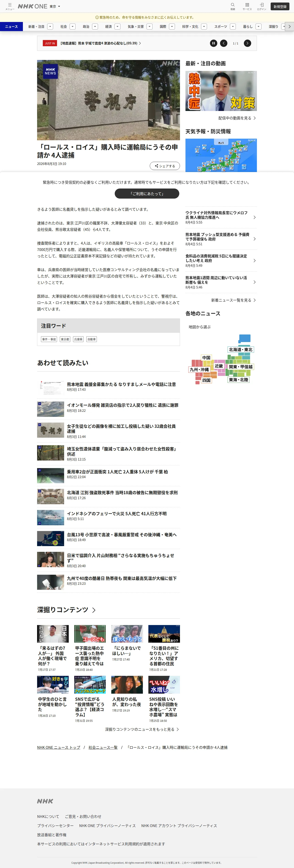The height and width of the screenshot is (868, 294).
Task: Expand the 国際 dropdown arrow
Action: click(x=172, y=26)
